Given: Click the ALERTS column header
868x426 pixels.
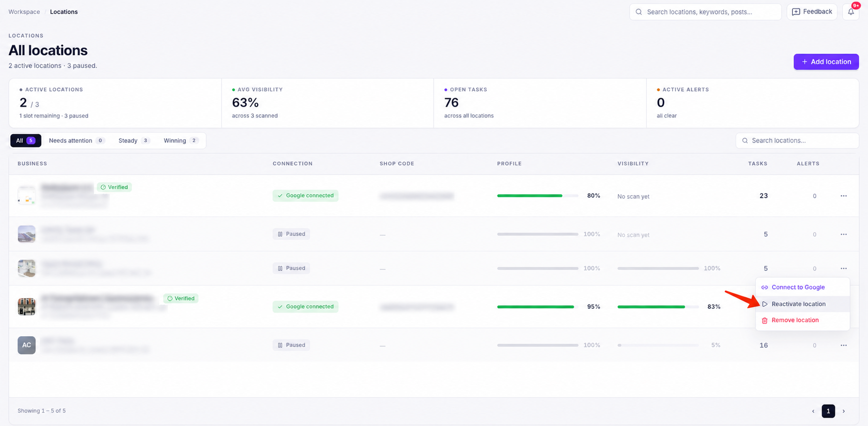Looking at the screenshot, I should [x=808, y=164].
